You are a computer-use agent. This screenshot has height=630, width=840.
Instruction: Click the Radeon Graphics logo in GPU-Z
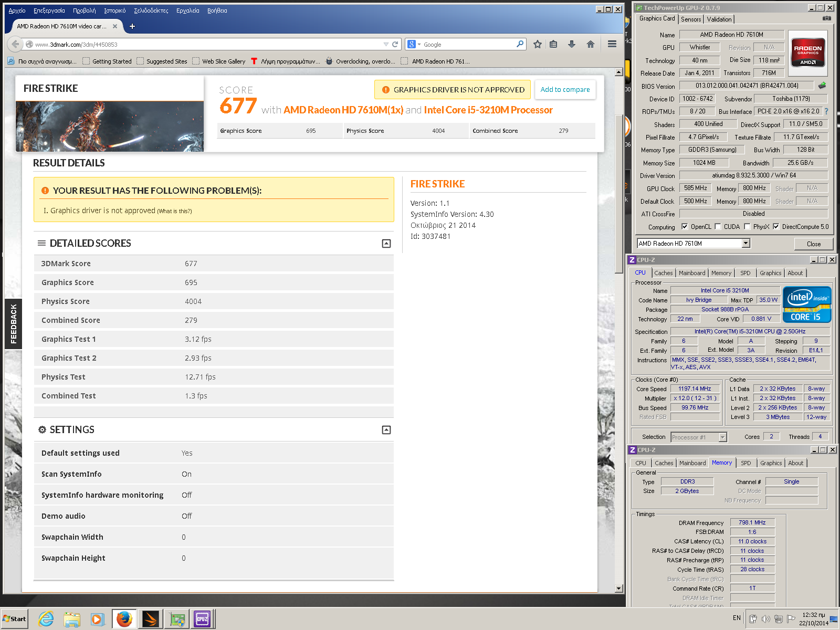tap(808, 52)
